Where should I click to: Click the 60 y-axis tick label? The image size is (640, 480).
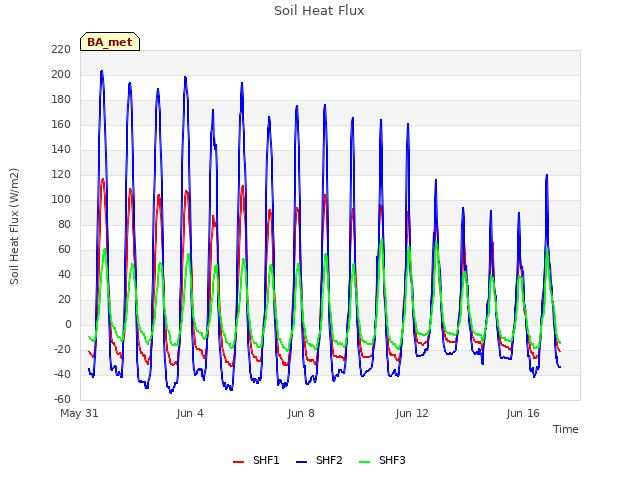point(64,249)
